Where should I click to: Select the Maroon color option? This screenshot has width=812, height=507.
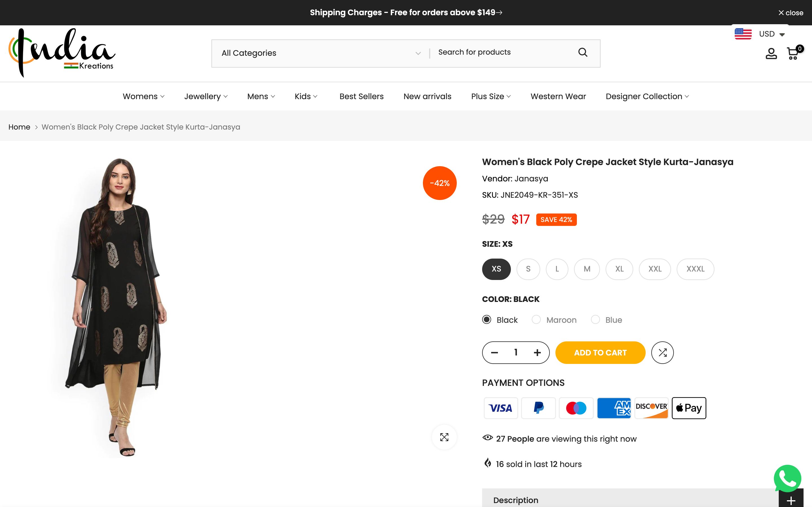536,320
